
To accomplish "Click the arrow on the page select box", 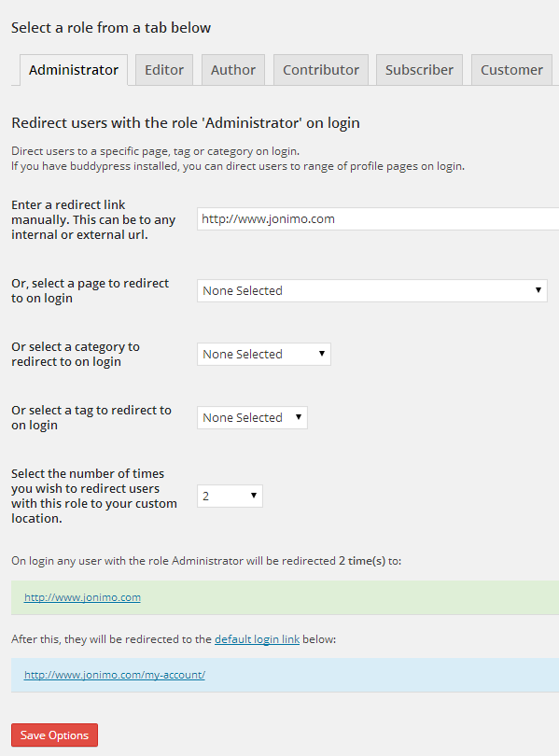I will [538, 290].
